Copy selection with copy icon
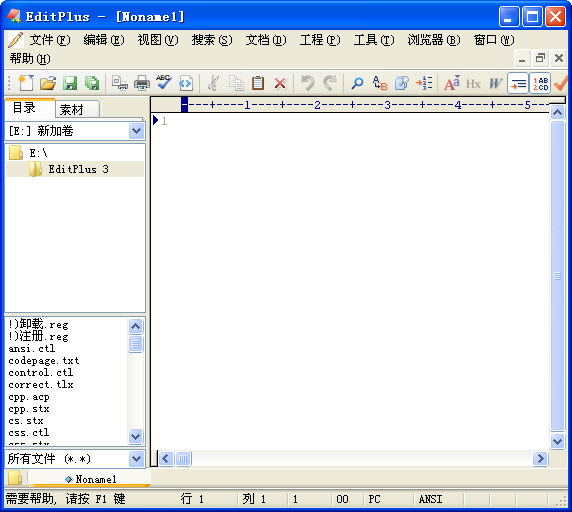Screen dimensions: 572x512 pos(236,83)
